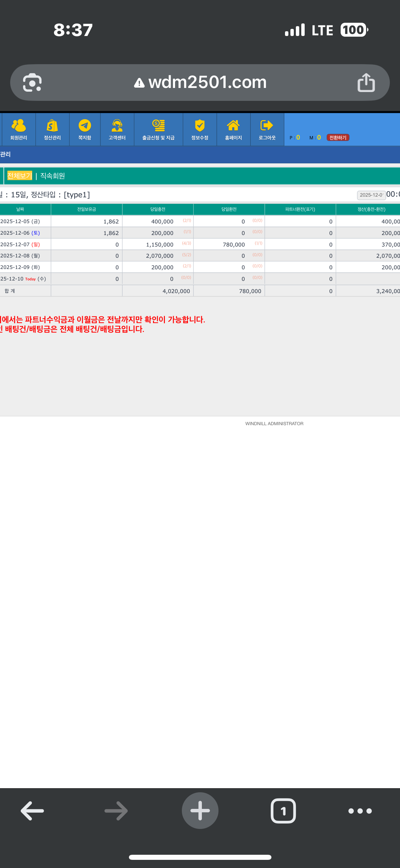Image resolution: width=400 pixels, height=868 pixels.
Task: Open the browser three-dot menu
Action: pos(360,811)
